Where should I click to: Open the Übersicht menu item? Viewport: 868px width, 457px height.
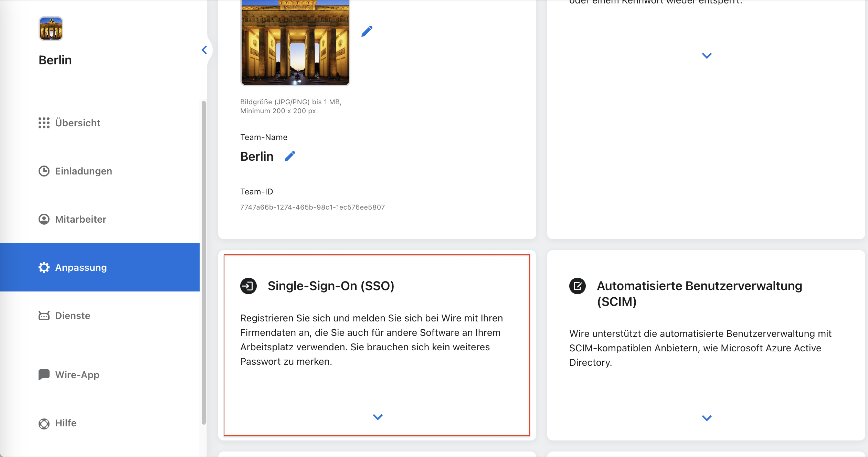coord(100,123)
